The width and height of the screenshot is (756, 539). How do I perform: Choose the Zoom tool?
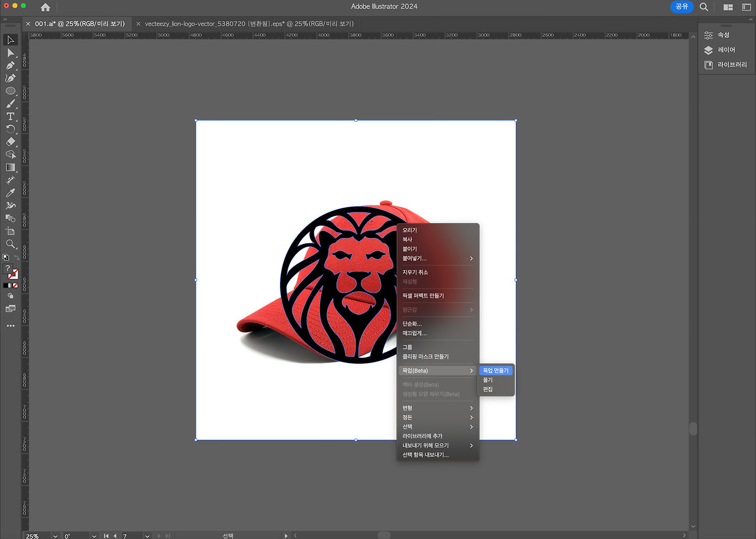(x=11, y=244)
